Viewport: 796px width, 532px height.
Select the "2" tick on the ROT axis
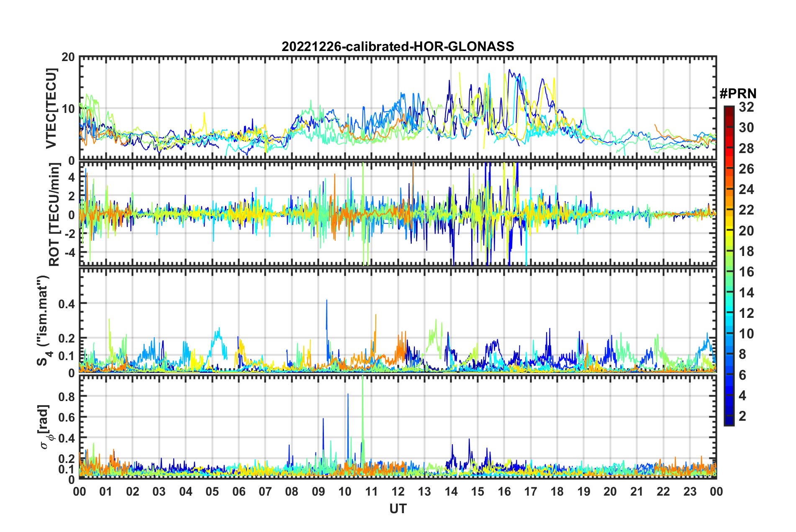click(x=71, y=196)
